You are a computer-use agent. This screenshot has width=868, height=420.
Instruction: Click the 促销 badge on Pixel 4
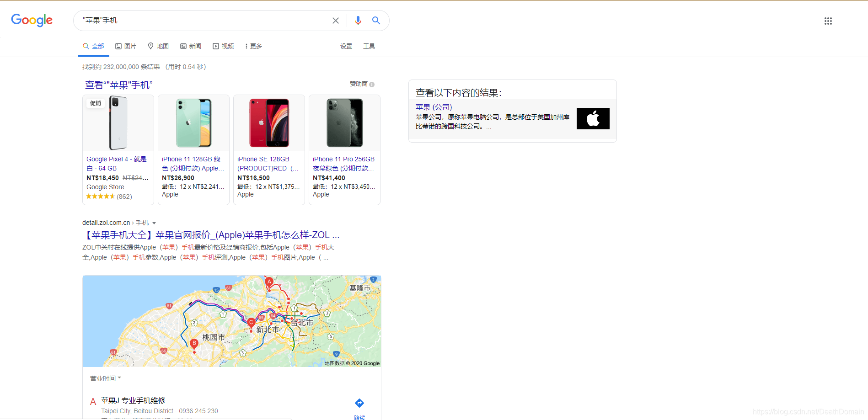click(x=96, y=103)
